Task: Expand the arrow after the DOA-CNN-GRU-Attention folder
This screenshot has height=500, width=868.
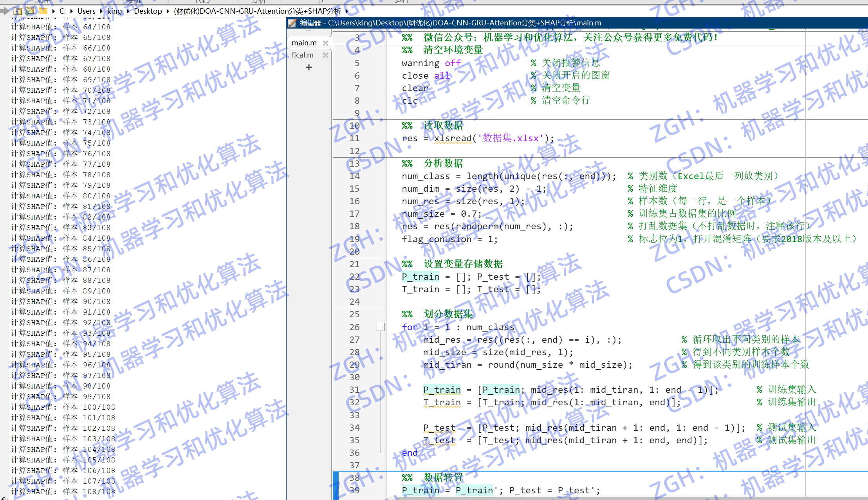Action: 346,11
